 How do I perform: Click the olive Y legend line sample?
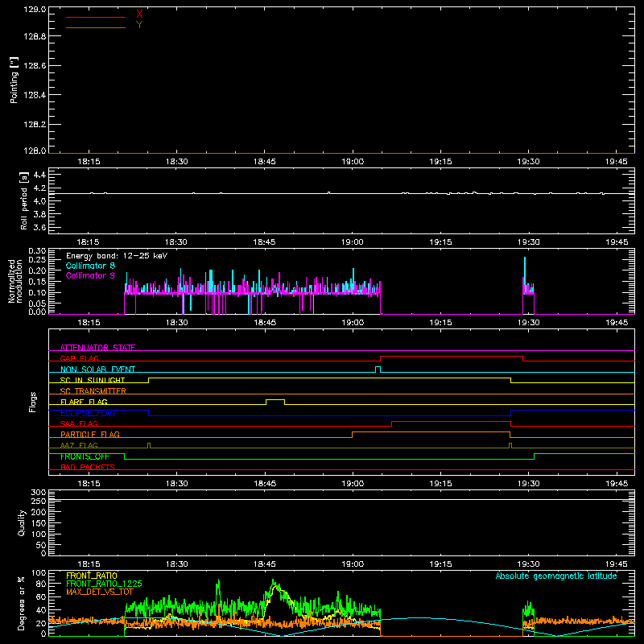coord(96,27)
